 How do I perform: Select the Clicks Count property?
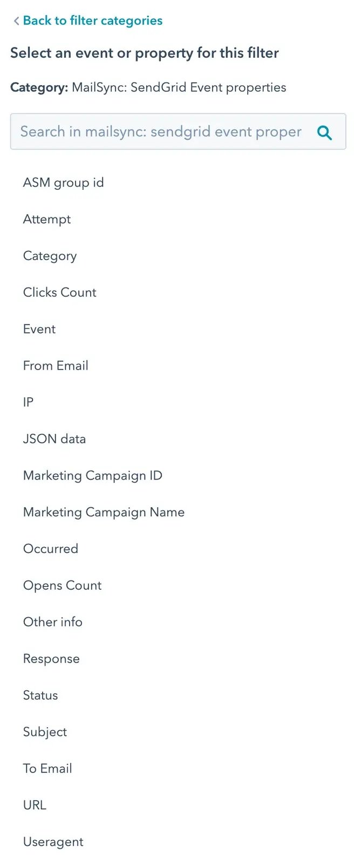coord(59,292)
